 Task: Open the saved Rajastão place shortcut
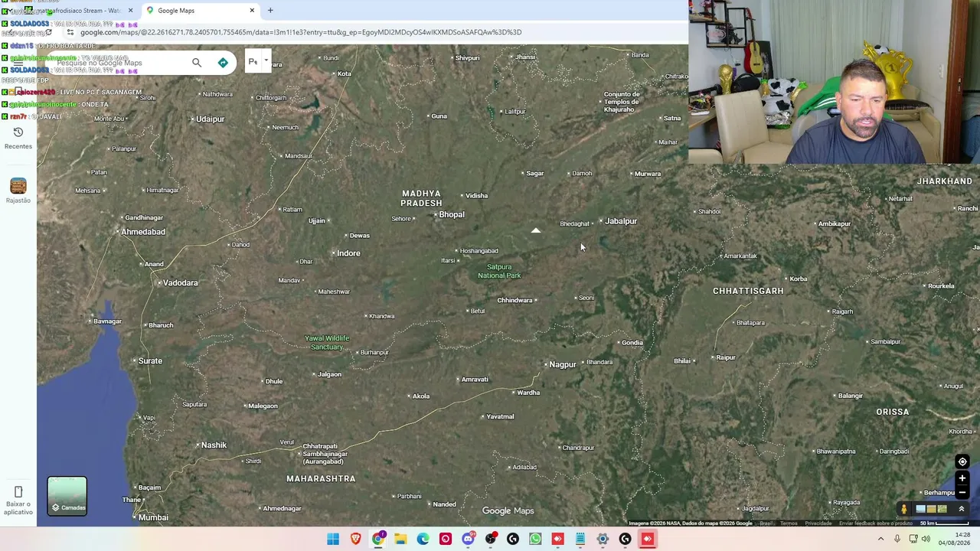tap(18, 190)
